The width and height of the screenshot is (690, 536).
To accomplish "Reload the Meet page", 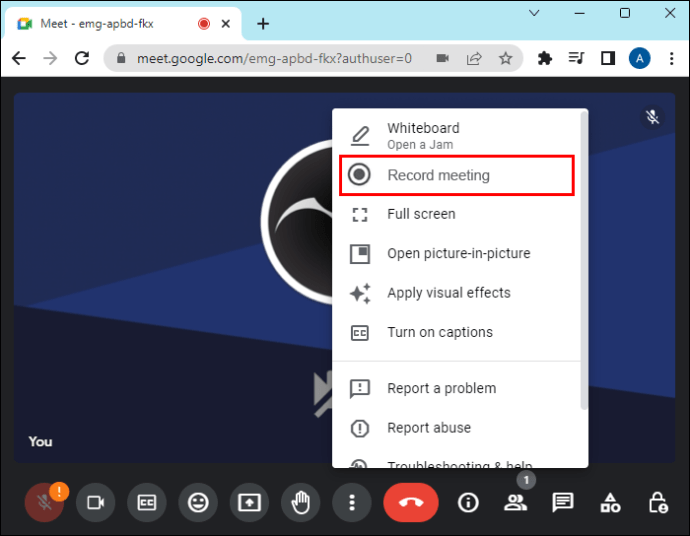I will 82,58.
